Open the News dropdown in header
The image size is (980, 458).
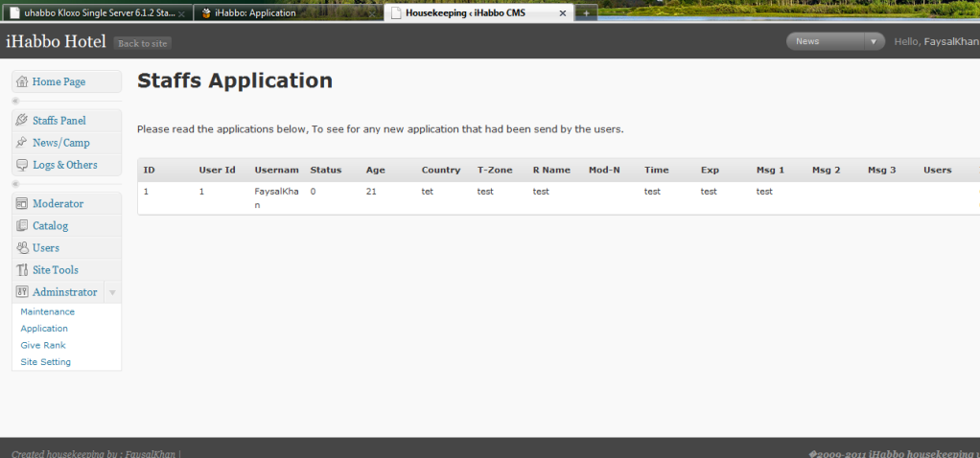pyautogui.click(x=834, y=41)
